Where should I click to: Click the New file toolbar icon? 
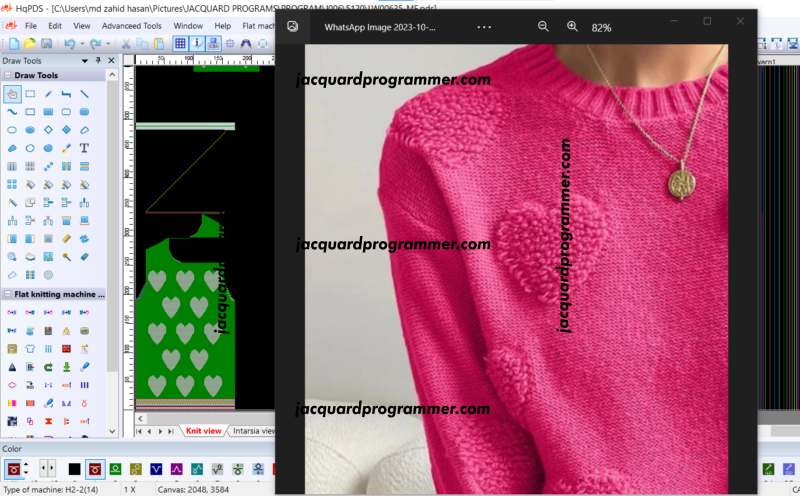click(x=14, y=44)
